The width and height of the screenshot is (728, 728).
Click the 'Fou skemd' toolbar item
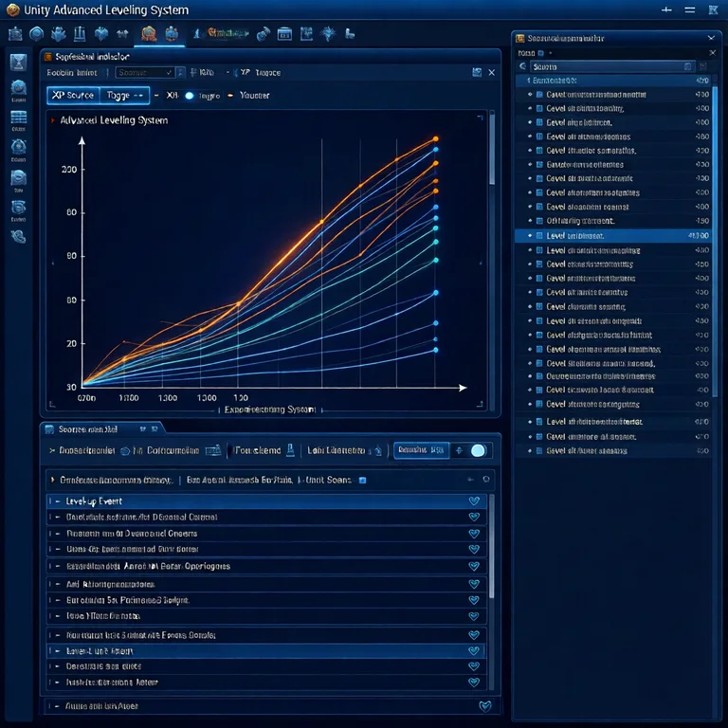tap(258, 450)
